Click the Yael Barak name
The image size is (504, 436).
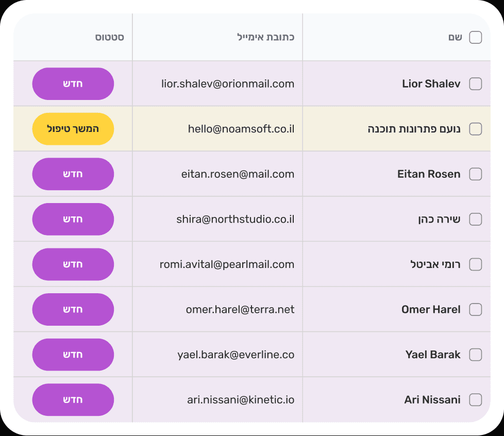pos(433,355)
